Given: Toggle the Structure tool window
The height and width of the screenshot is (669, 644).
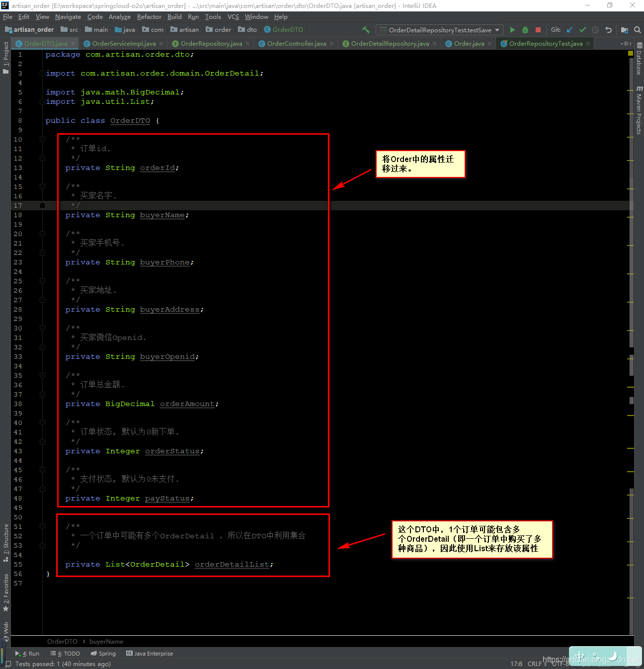Looking at the screenshot, I should pos(5,543).
